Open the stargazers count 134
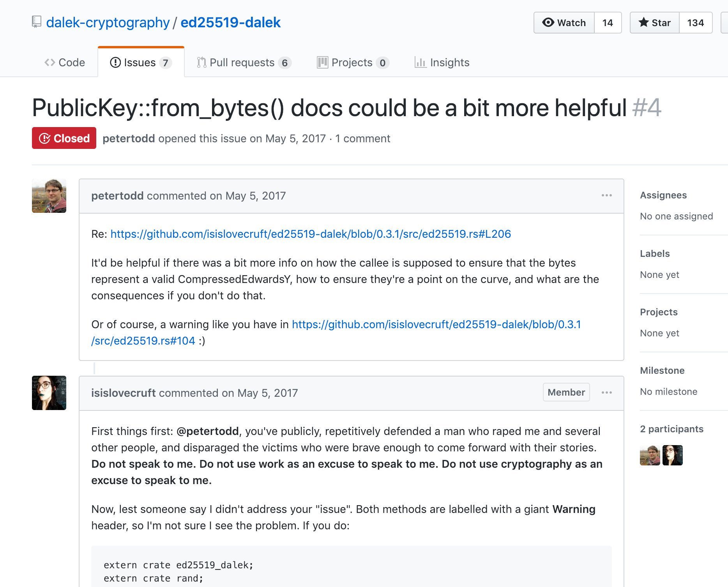The width and height of the screenshot is (728, 587). (x=695, y=23)
